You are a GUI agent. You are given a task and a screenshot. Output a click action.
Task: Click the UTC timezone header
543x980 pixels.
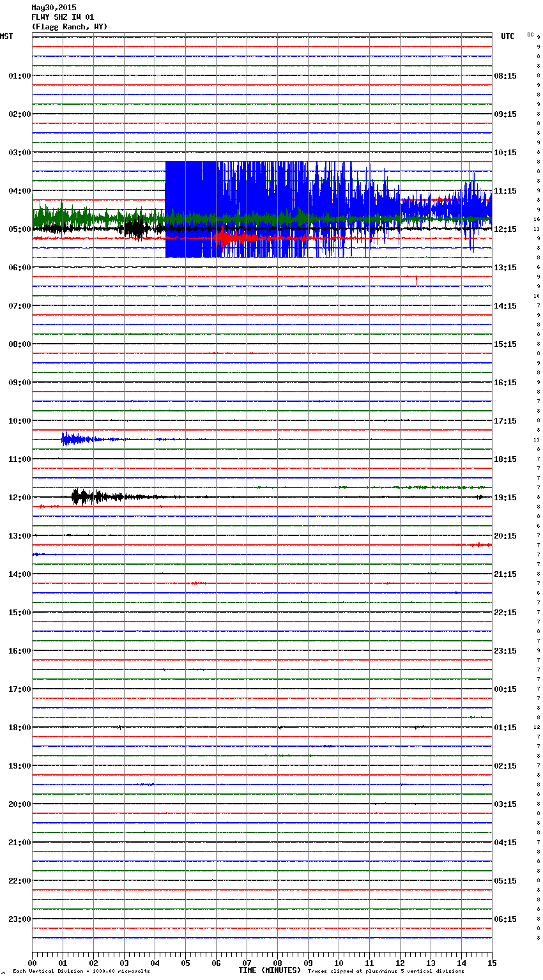coord(508,36)
